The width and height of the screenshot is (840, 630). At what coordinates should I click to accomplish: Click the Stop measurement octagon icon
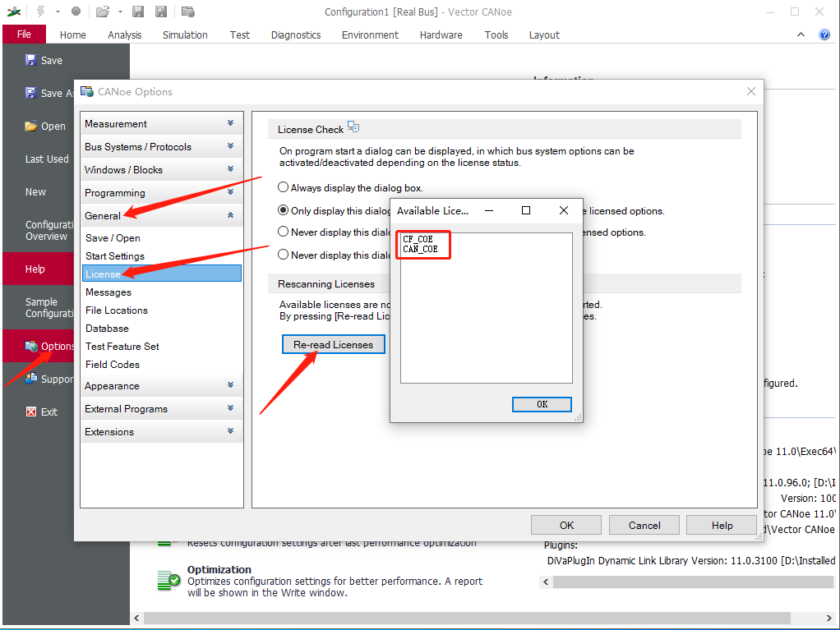(76, 11)
